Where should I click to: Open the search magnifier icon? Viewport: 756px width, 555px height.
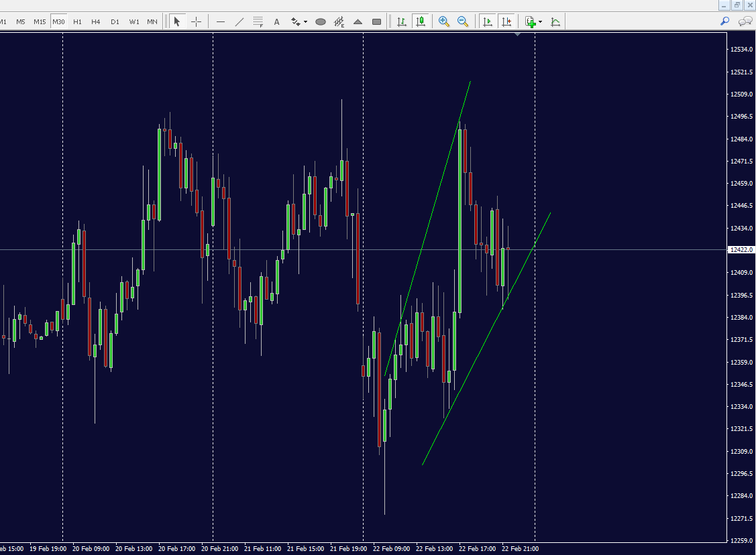tap(724, 21)
